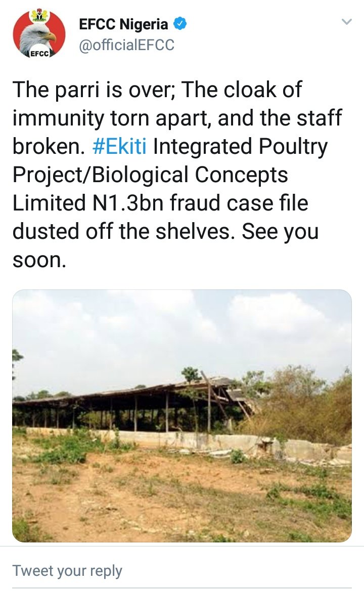Tap the cloudy sky in the photo
Image resolution: width=364 pixels, height=591 pixels.
pyautogui.click(x=152, y=329)
